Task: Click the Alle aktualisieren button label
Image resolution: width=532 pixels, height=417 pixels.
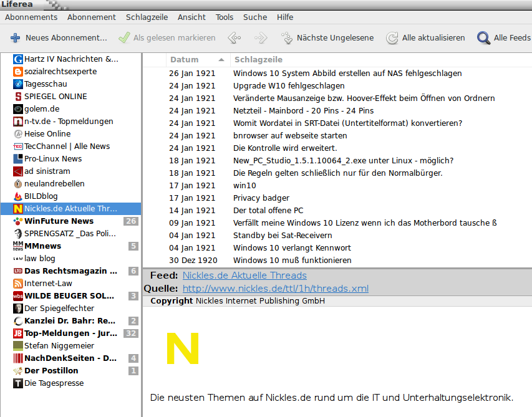Action: pyautogui.click(x=433, y=37)
